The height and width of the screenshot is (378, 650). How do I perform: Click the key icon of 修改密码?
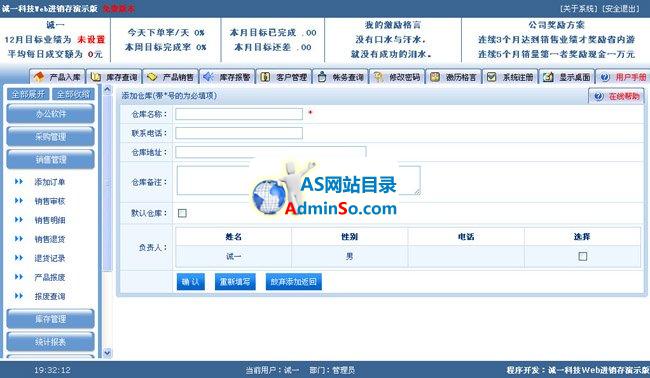[x=378, y=77]
